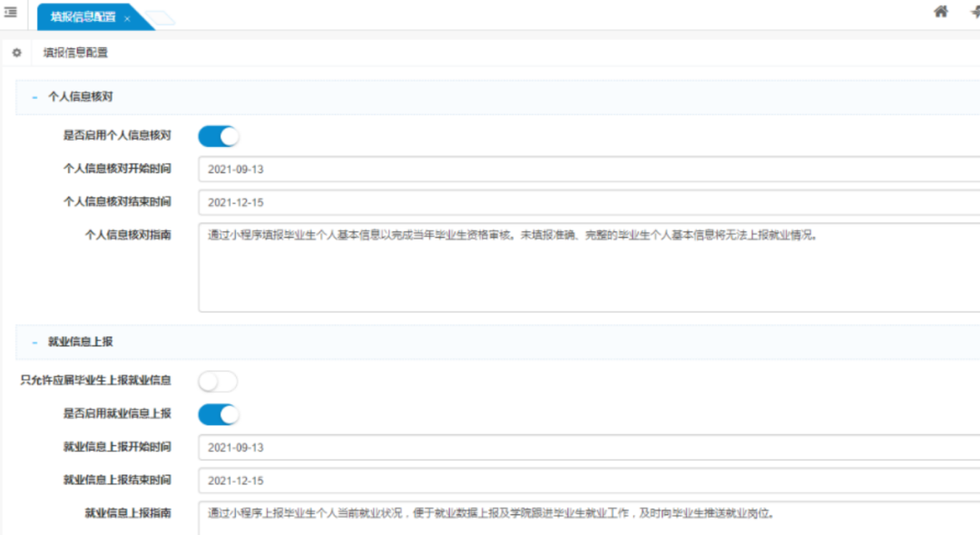The height and width of the screenshot is (535, 980).
Task: Open the 就业信息上报开始时间 date picker
Action: [363, 447]
